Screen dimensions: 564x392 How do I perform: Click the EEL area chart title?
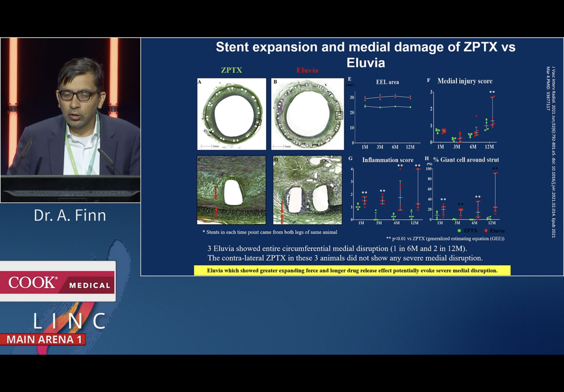[x=387, y=82]
